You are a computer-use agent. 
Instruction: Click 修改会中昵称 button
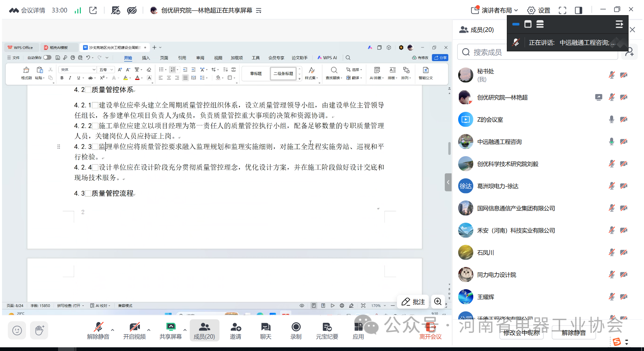[x=522, y=333]
